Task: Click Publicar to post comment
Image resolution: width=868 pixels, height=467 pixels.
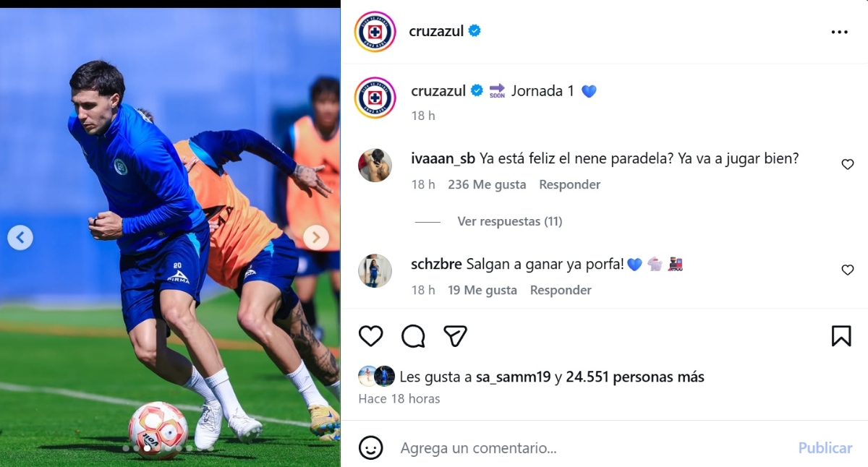Action: click(825, 448)
